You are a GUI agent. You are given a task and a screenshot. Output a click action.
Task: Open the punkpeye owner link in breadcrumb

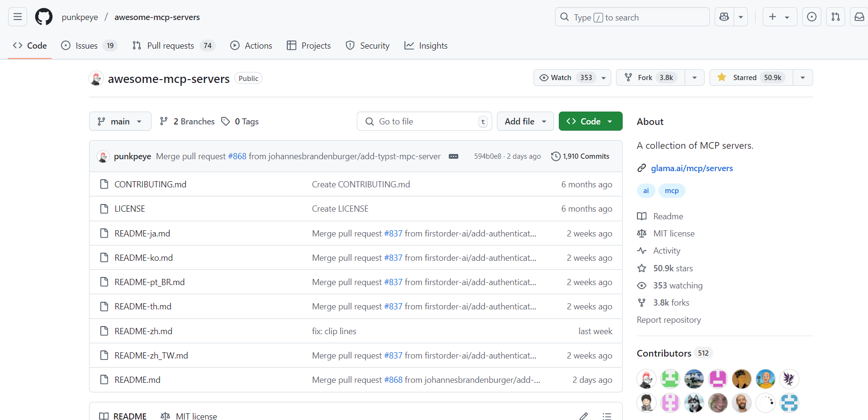coord(80,17)
